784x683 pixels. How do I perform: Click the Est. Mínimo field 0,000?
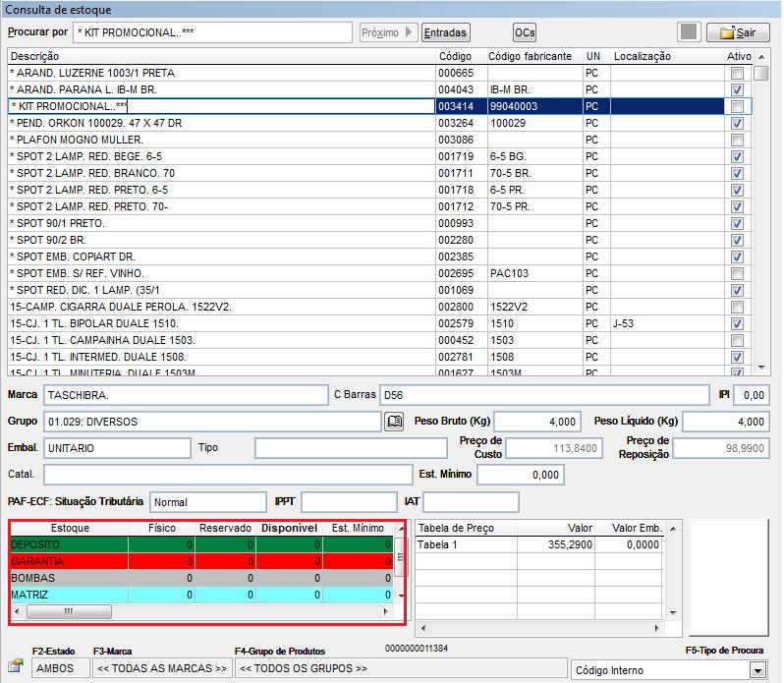point(521,475)
